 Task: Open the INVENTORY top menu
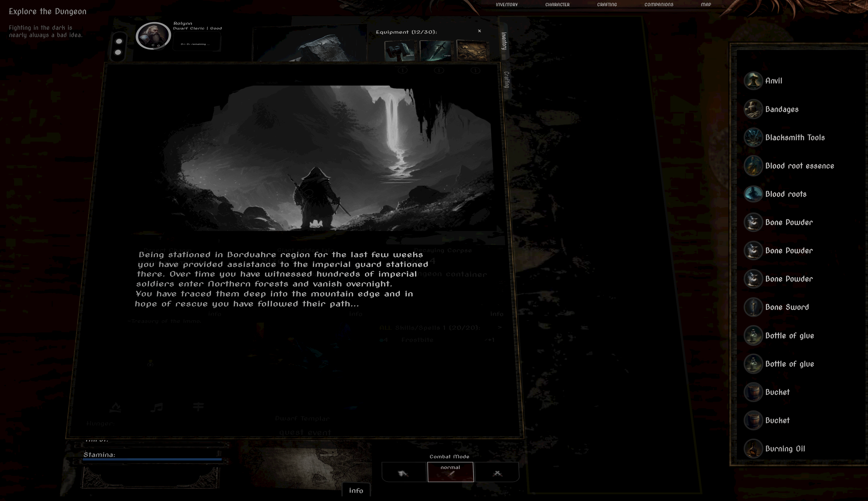(x=506, y=4)
